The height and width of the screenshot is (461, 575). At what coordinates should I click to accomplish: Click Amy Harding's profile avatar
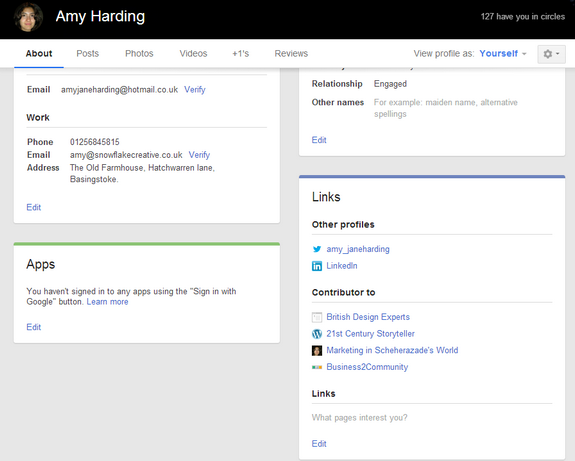(28, 17)
